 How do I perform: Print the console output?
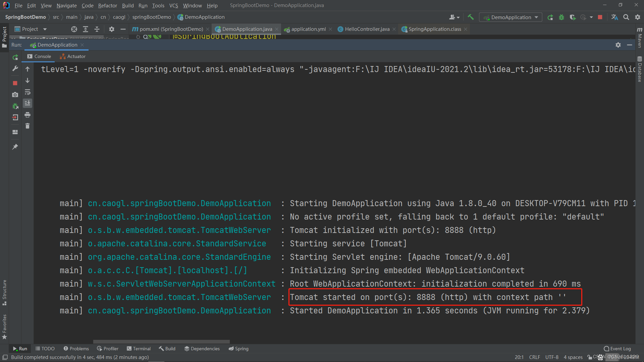[28, 115]
